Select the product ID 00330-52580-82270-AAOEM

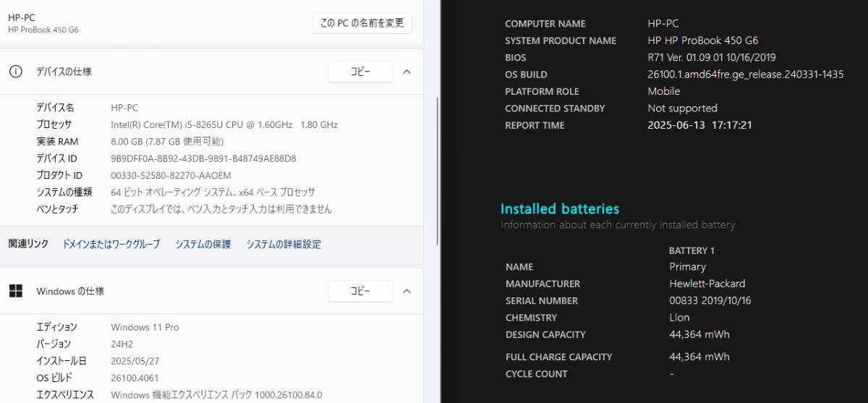171,175
